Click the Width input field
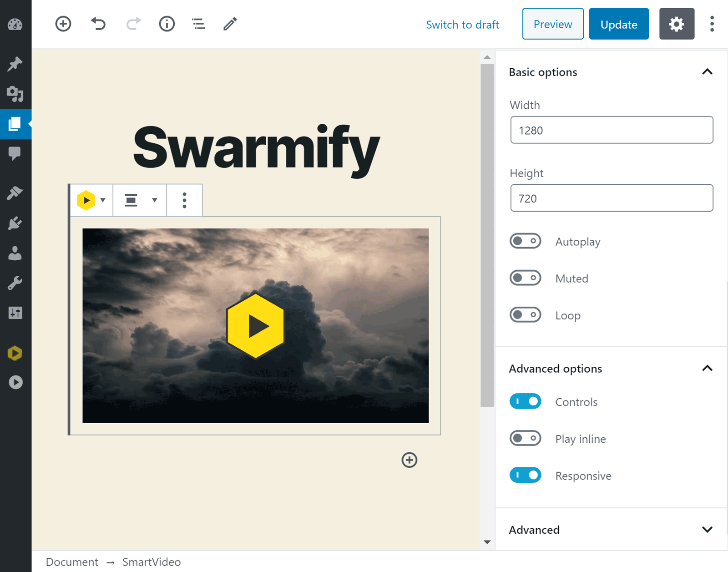 (x=612, y=130)
